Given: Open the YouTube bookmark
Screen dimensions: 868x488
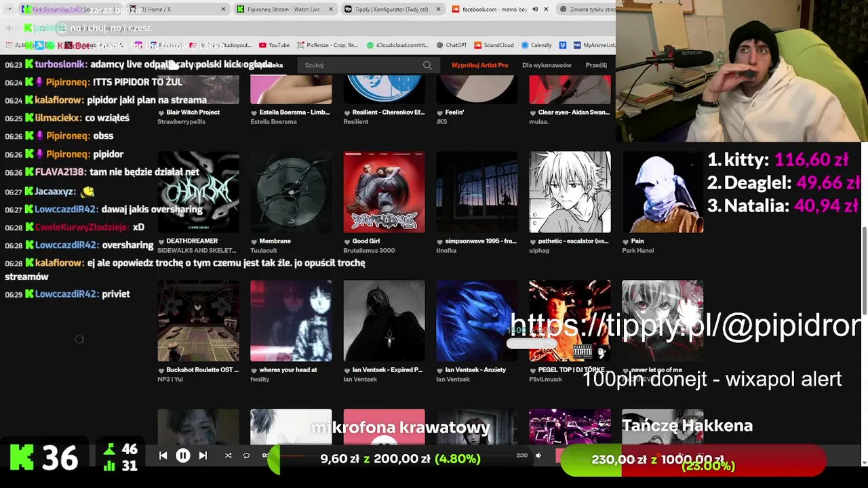Looking at the screenshot, I should [275, 45].
